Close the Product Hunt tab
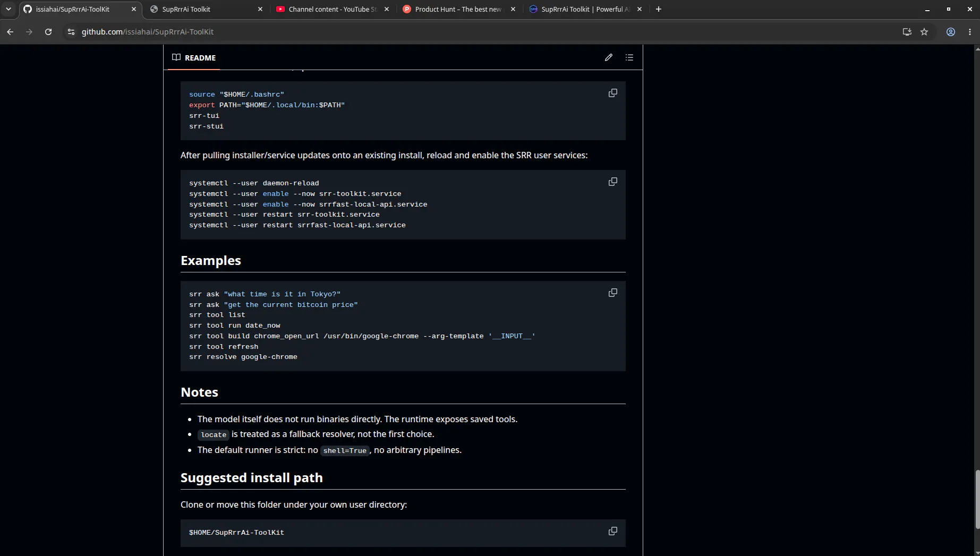980x556 pixels. tap(513, 9)
